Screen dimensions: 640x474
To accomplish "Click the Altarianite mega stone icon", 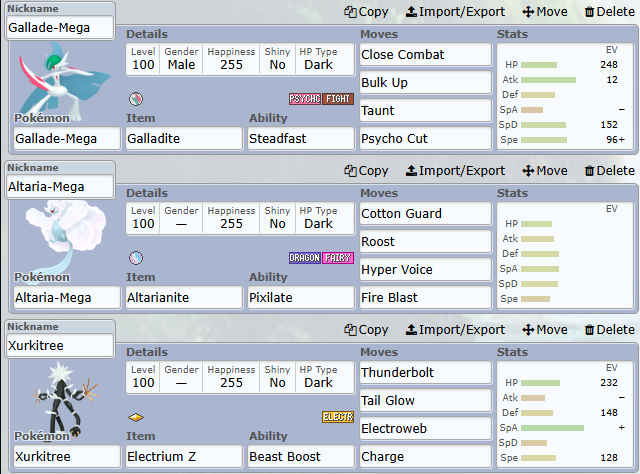I will coord(136,258).
